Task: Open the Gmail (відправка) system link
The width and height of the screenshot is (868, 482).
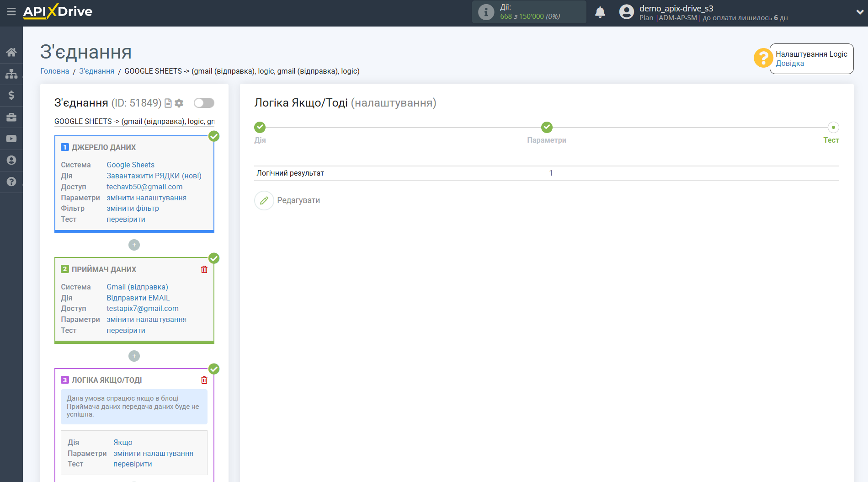Action: pyautogui.click(x=137, y=287)
